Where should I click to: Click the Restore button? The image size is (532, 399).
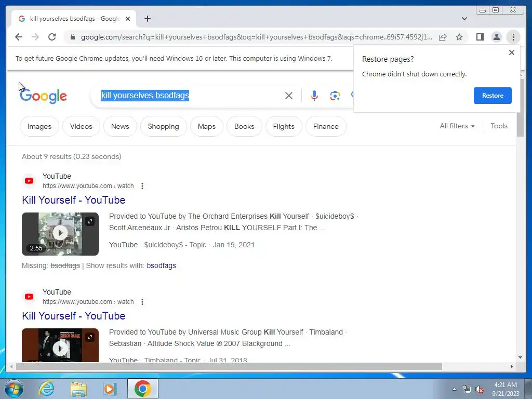click(x=493, y=96)
